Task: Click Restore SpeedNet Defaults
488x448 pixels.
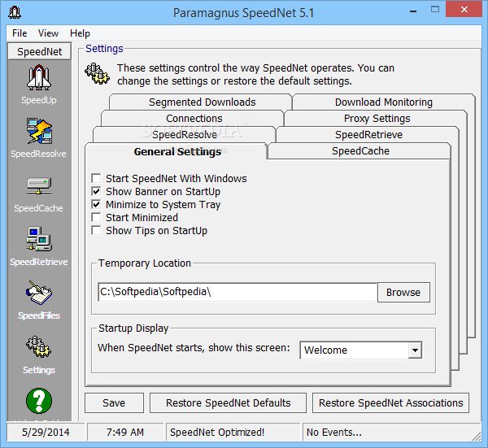Action: pos(228,403)
